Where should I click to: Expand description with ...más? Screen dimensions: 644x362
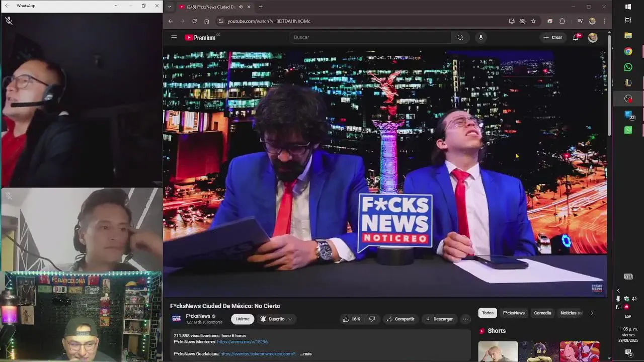coord(306,354)
